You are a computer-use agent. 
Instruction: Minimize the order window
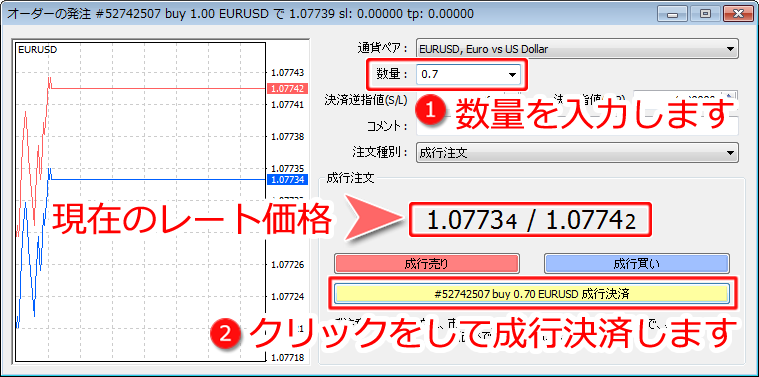click(672, 14)
